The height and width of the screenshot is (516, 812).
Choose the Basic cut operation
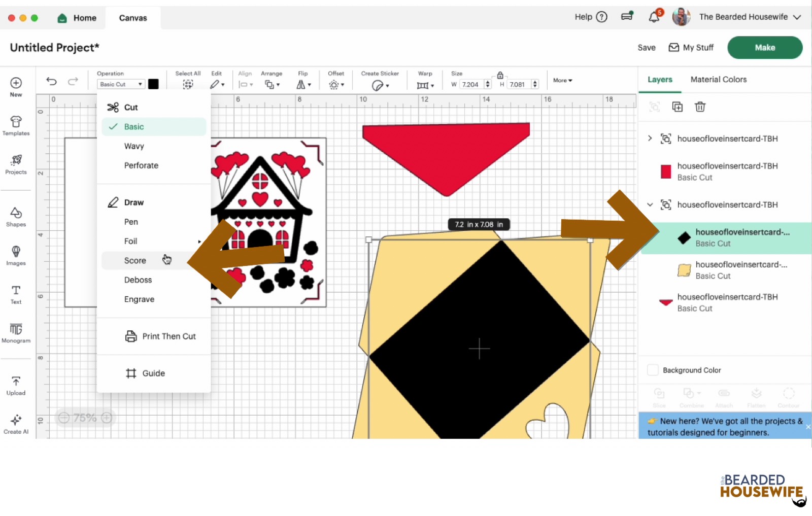tap(154, 127)
